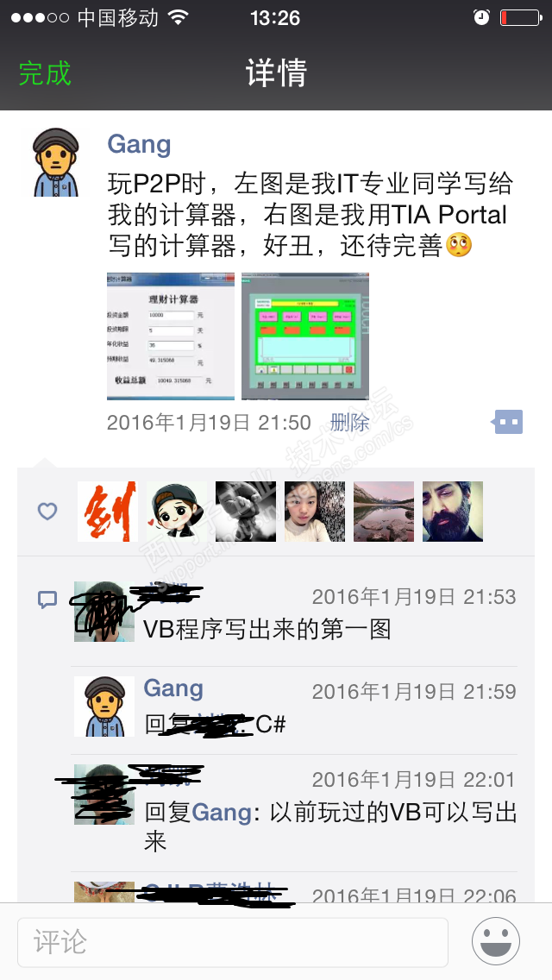Open the green TIA Portal screenshot thumbnail
Image resolution: width=552 pixels, height=980 pixels.
coord(305,336)
